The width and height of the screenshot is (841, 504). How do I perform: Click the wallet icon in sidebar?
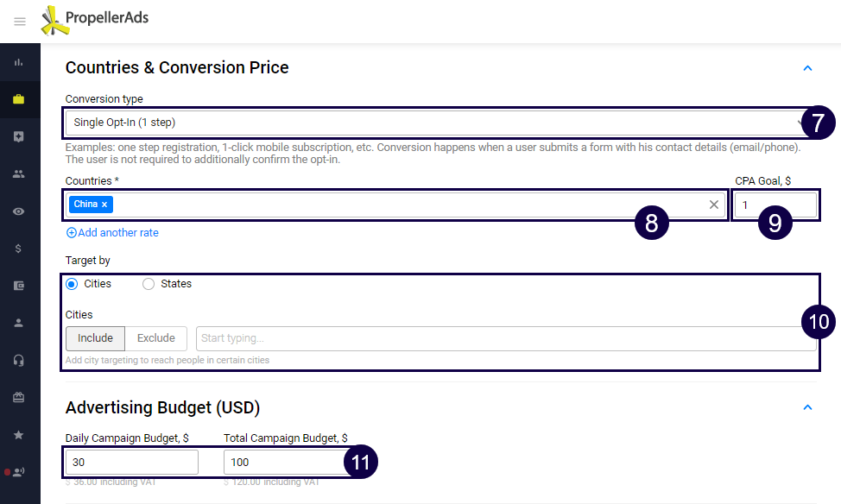pyautogui.click(x=19, y=286)
